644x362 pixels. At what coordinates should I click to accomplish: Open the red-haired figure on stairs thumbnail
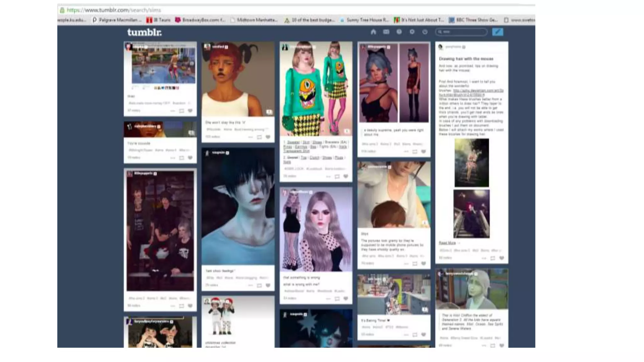coord(471,214)
